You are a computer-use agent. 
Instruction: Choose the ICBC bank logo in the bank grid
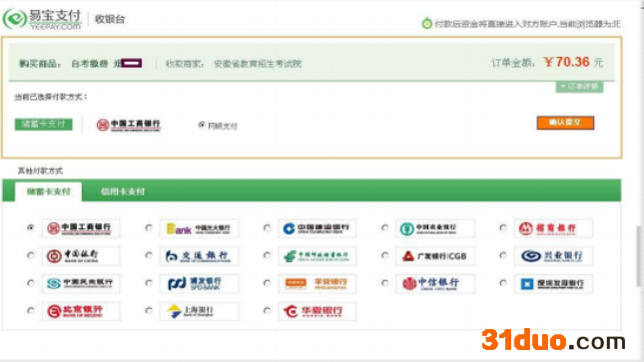click(81, 228)
